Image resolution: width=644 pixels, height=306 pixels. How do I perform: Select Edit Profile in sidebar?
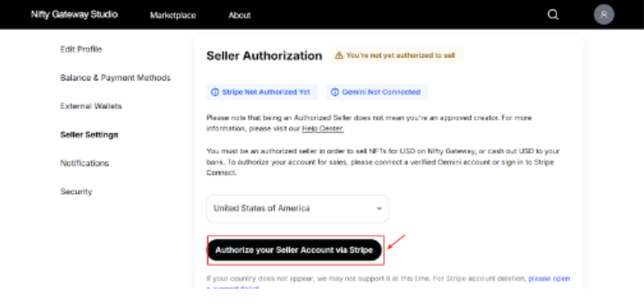click(81, 49)
